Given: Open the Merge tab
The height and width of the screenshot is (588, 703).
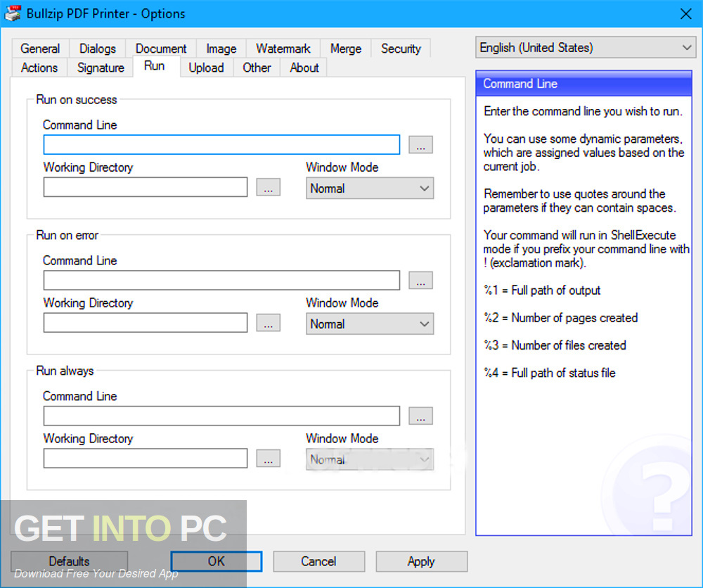Looking at the screenshot, I should coord(346,49).
